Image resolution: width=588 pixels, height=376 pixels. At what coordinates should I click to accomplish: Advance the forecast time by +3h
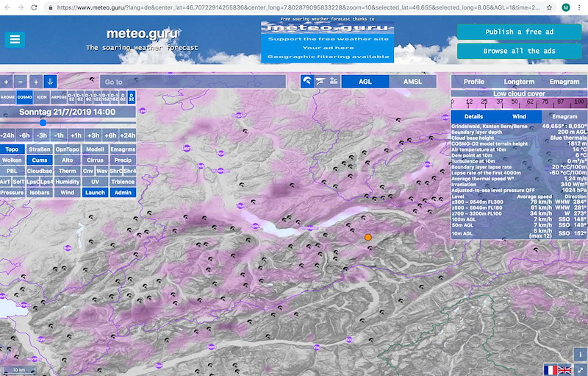93,135
